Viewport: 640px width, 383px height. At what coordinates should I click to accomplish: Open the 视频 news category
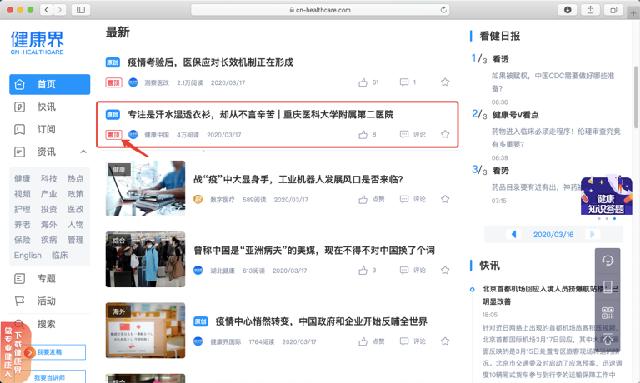coord(22,194)
